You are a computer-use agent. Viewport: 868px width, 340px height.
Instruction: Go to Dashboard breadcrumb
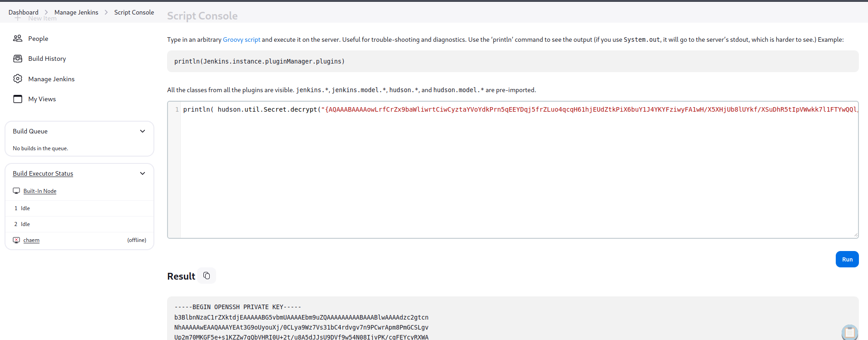(x=24, y=12)
